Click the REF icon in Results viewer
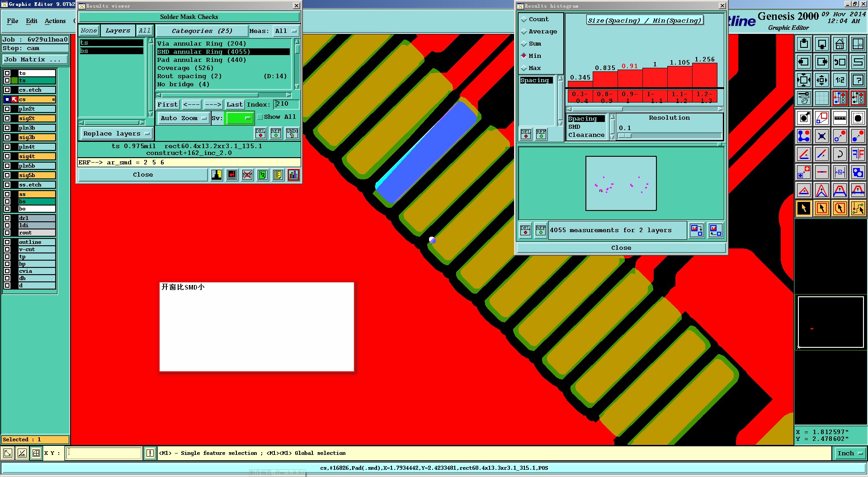Viewport: 868px width, 477px height. pos(276,133)
